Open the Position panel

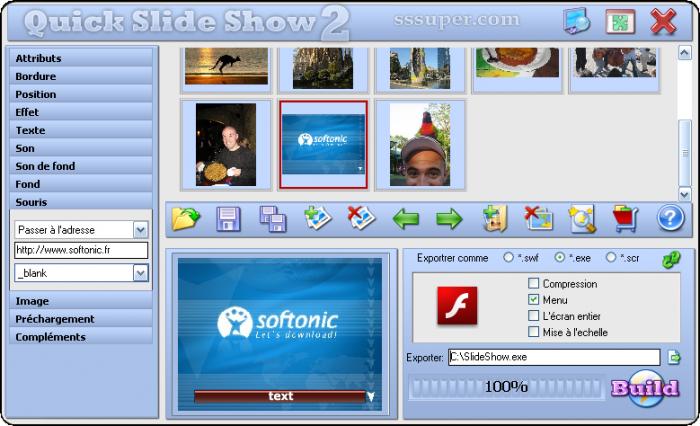coord(81,94)
